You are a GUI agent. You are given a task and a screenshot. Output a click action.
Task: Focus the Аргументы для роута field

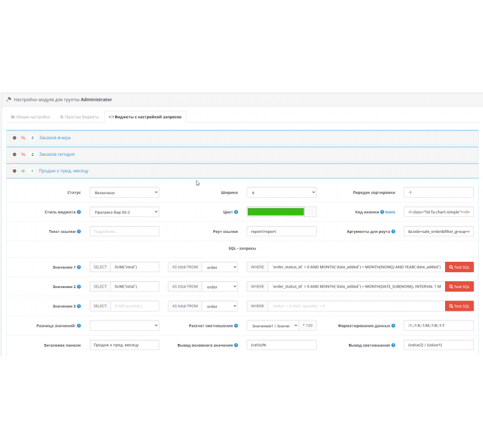(439, 232)
